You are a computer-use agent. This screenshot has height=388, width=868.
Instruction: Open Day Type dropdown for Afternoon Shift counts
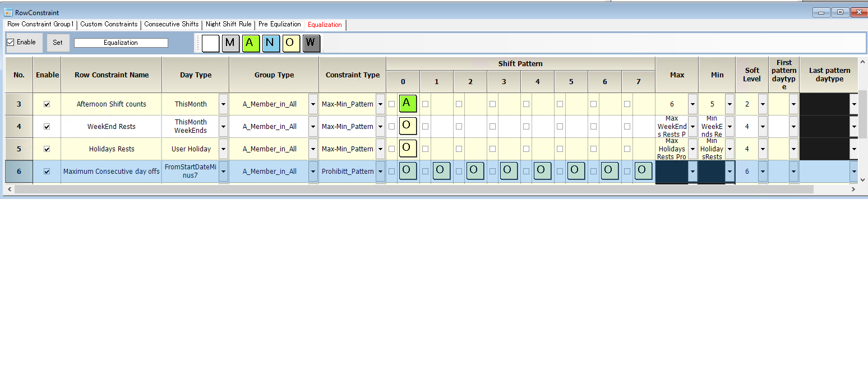click(x=223, y=104)
